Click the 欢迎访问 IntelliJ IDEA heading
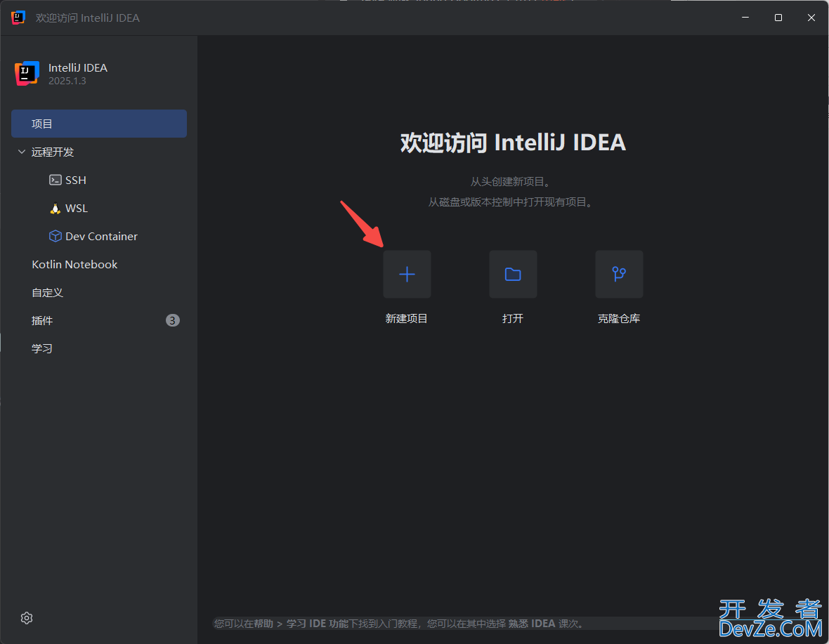 pyautogui.click(x=513, y=142)
